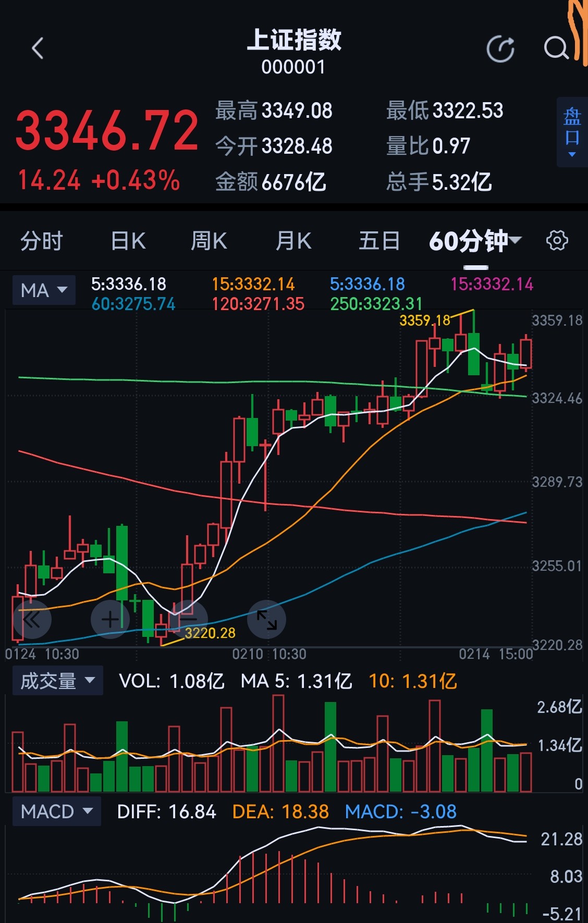Tap the 21.28 MACD axis label

(561, 839)
